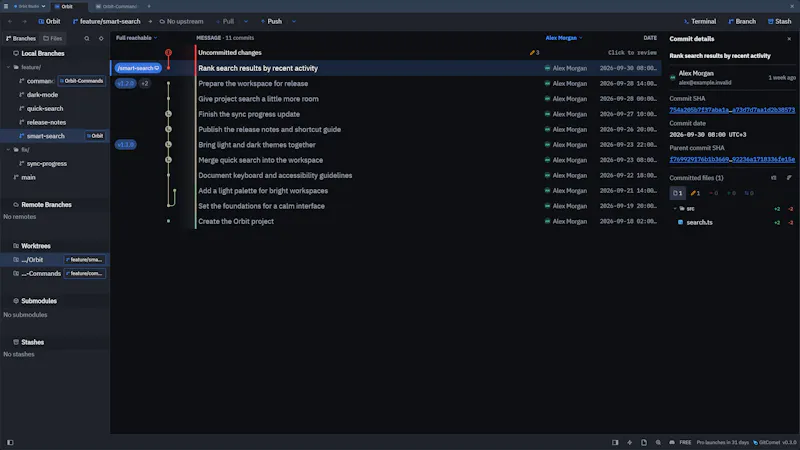This screenshot has height=450, width=800.
Task: Close the Commit details panel
Action: point(789,39)
